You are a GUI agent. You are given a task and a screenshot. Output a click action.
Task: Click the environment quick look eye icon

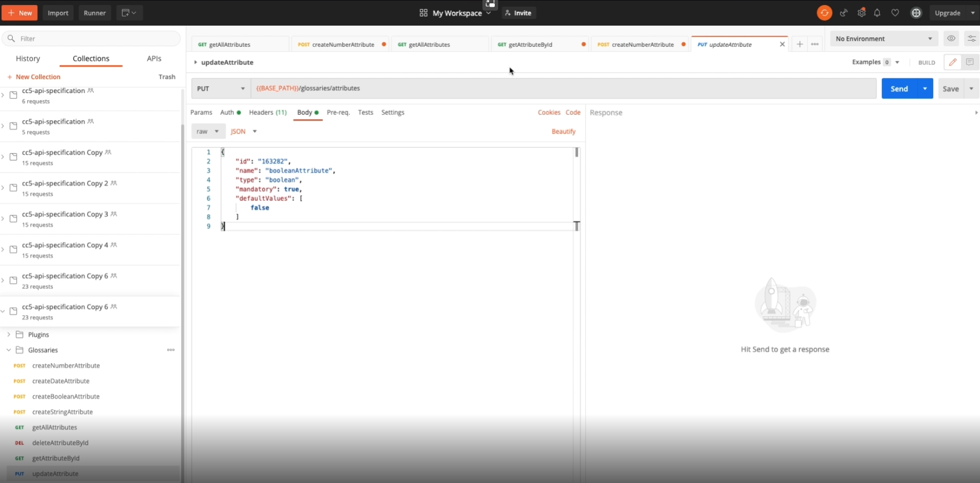(x=951, y=38)
